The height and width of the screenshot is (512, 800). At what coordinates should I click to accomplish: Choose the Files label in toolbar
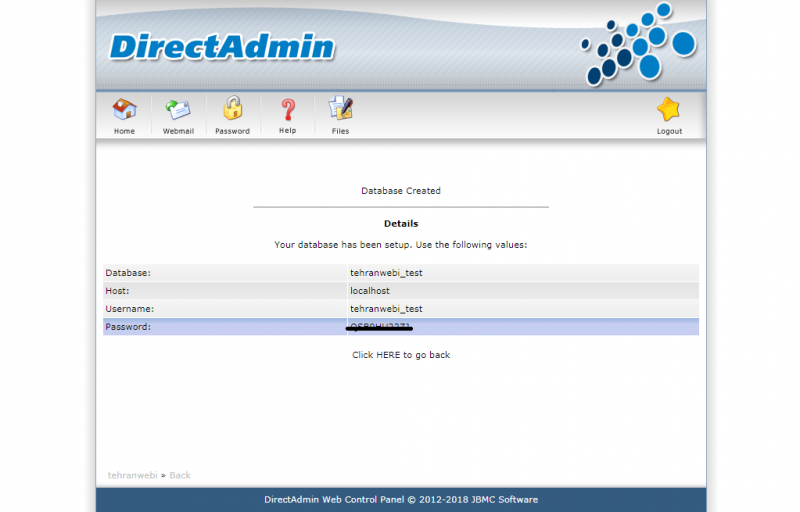(x=340, y=131)
